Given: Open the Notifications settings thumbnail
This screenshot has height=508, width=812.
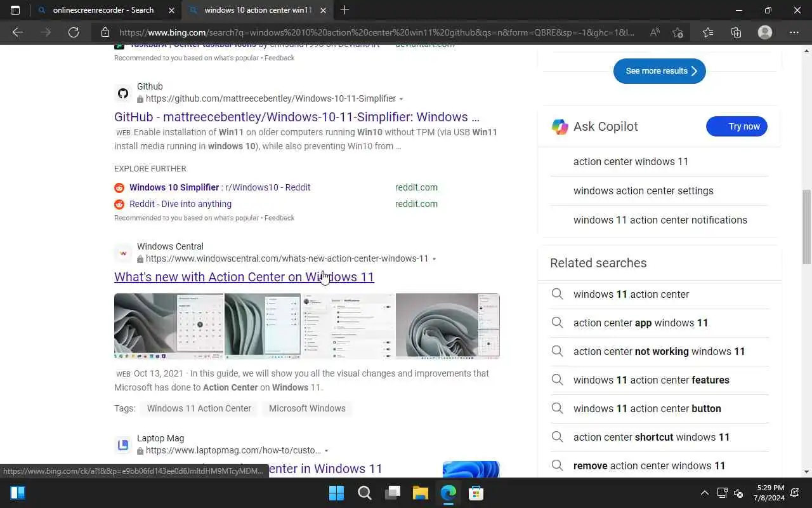Looking at the screenshot, I should pos(348,326).
